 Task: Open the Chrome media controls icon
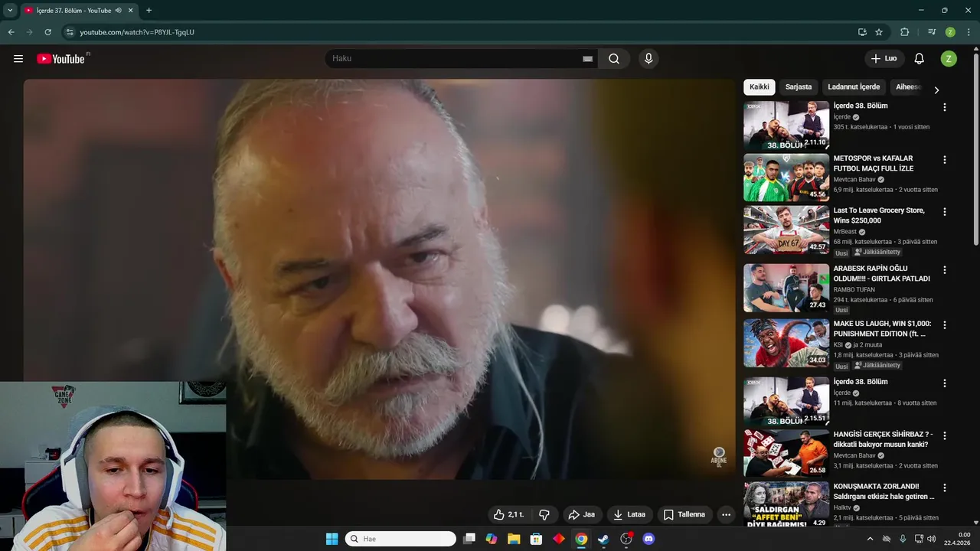(x=932, y=32)
